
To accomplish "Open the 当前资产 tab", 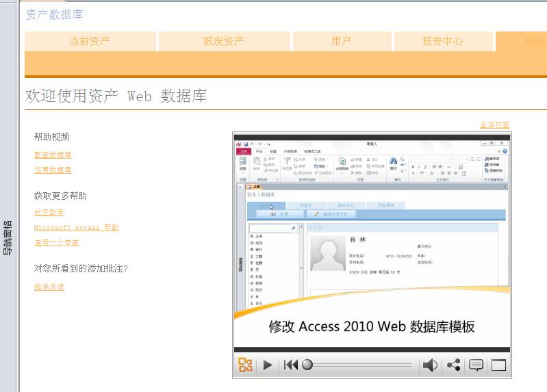I will pos(90,42).
